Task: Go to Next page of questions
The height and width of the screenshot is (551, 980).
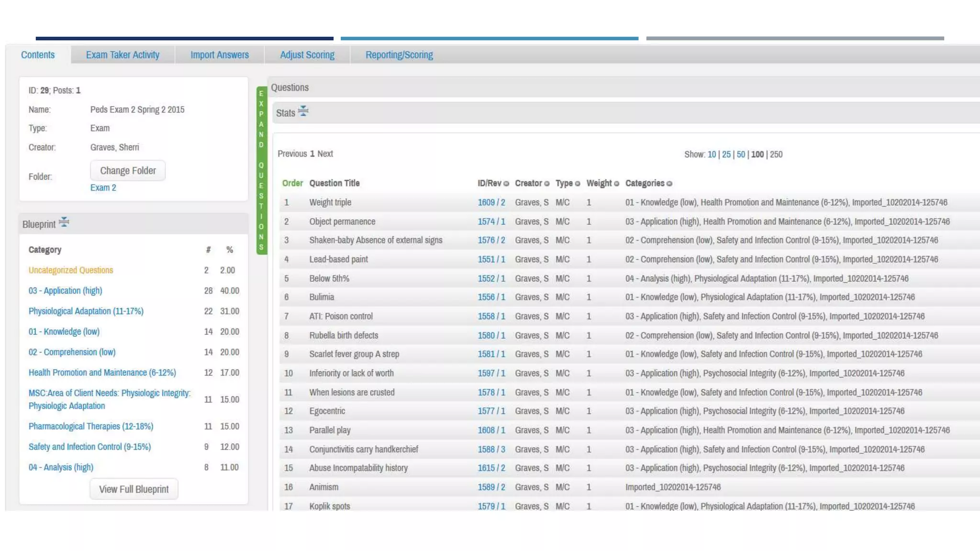Action: tap(325, 154)
